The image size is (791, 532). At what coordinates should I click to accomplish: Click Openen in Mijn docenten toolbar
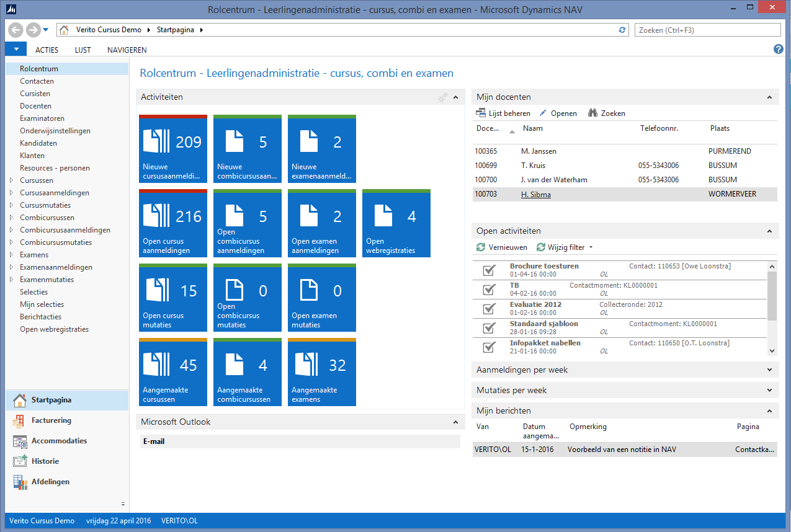click(x=558, y=113)
